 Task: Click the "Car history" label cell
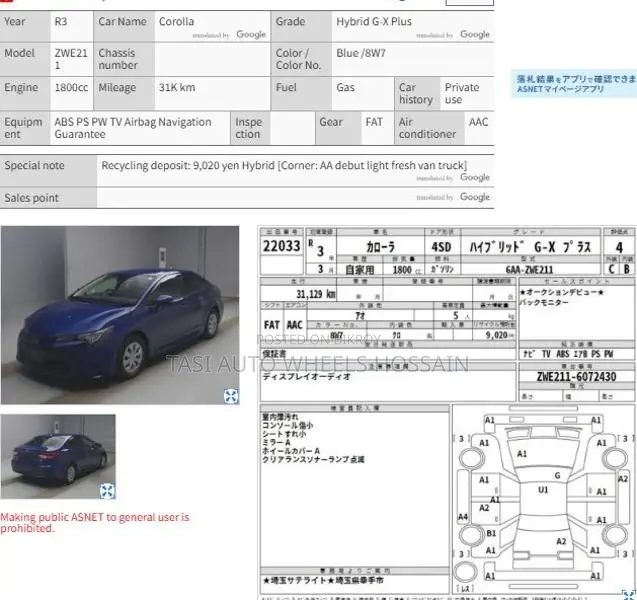(x=417, y=93)
